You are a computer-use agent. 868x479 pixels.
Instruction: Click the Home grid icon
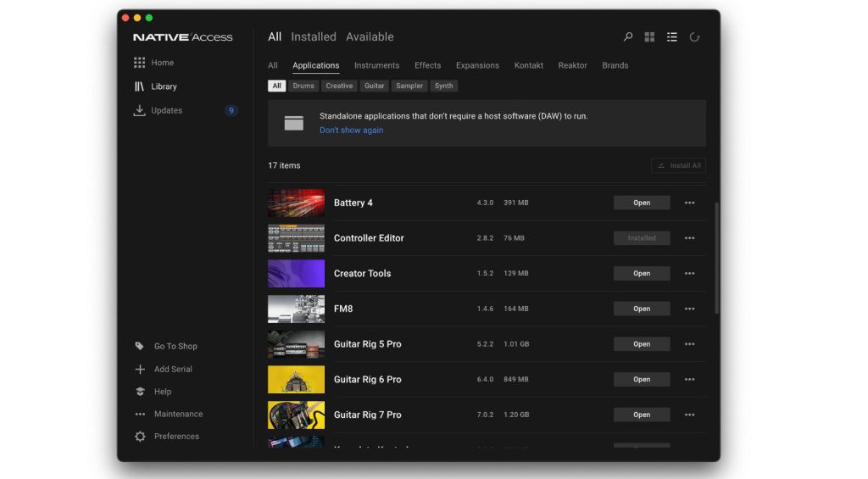139,63
